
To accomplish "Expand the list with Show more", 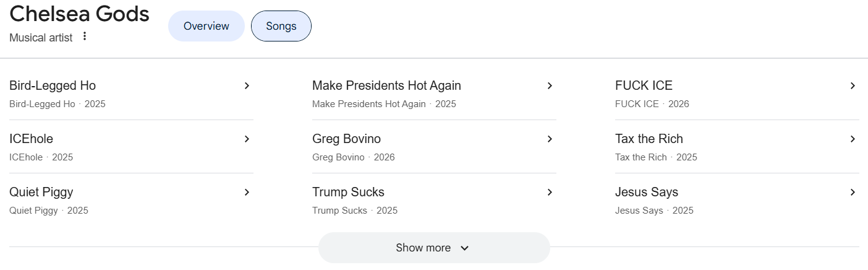I will coord(423,248).
